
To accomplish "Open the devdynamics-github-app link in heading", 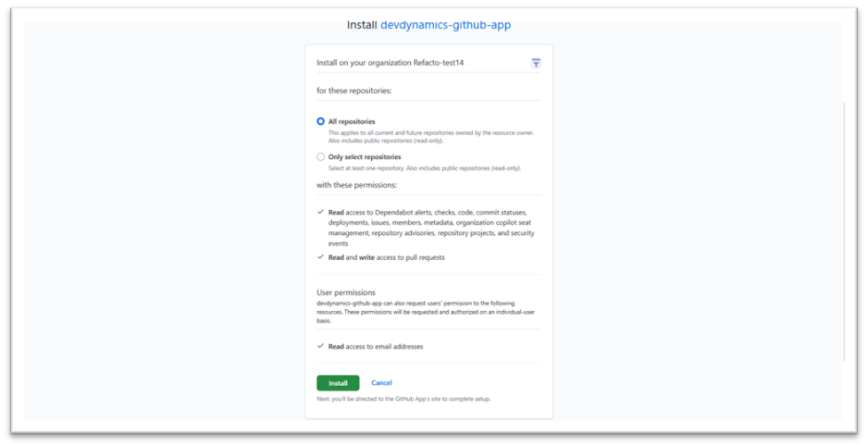I will click(x=446, y=25).
